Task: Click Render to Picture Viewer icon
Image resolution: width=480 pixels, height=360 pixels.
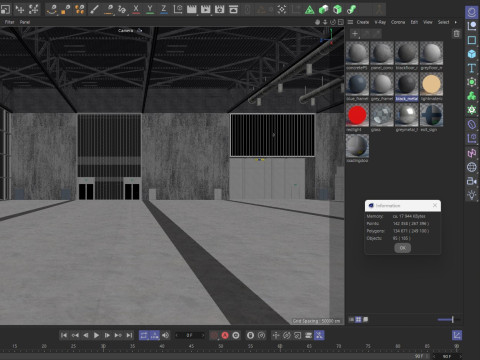Action: [x=205, y=9]
